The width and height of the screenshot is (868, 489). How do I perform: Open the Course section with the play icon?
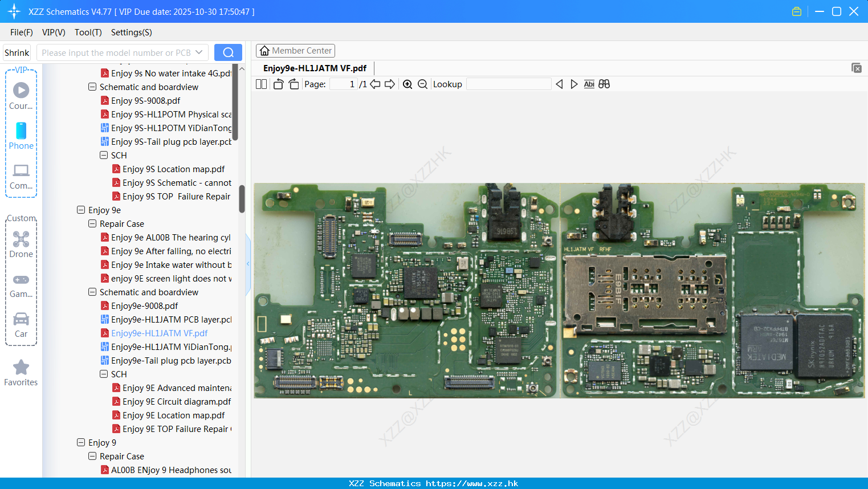[21, 90]
